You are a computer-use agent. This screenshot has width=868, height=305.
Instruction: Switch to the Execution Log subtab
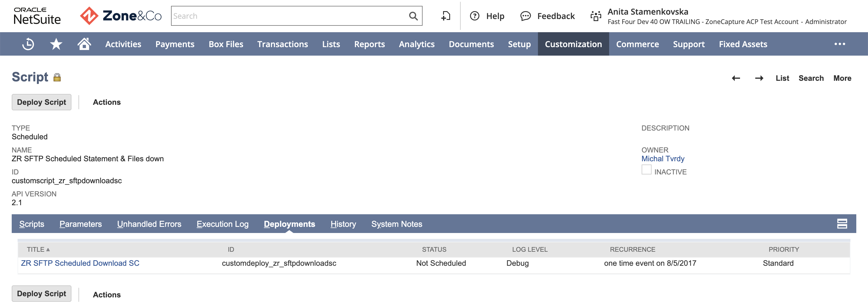tap(222, 224)
